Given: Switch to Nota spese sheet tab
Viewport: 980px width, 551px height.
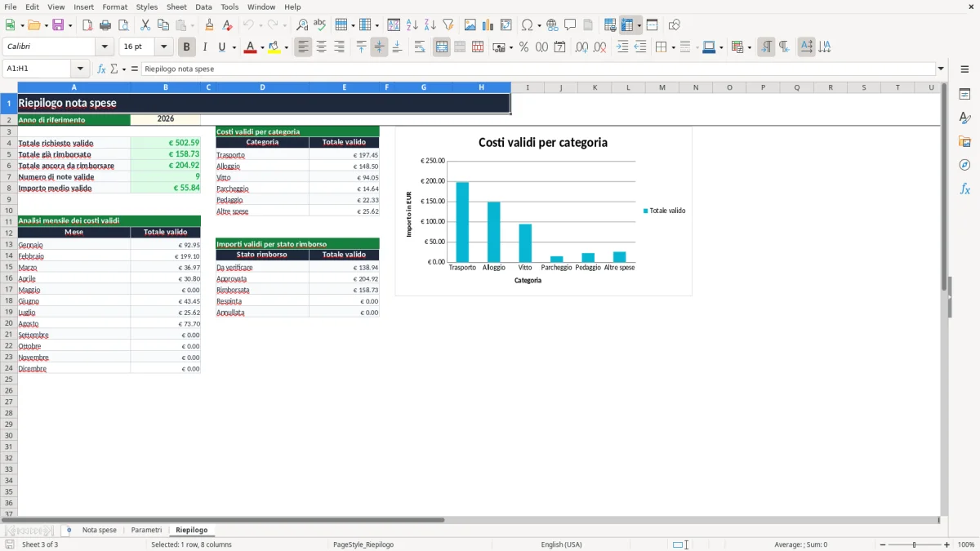Looking at the screenshot, I should (x=100, y=530).
